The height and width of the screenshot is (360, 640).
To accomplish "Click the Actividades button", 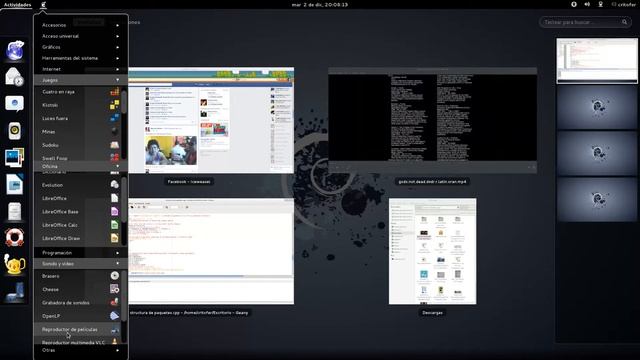I will pos(18,4).
